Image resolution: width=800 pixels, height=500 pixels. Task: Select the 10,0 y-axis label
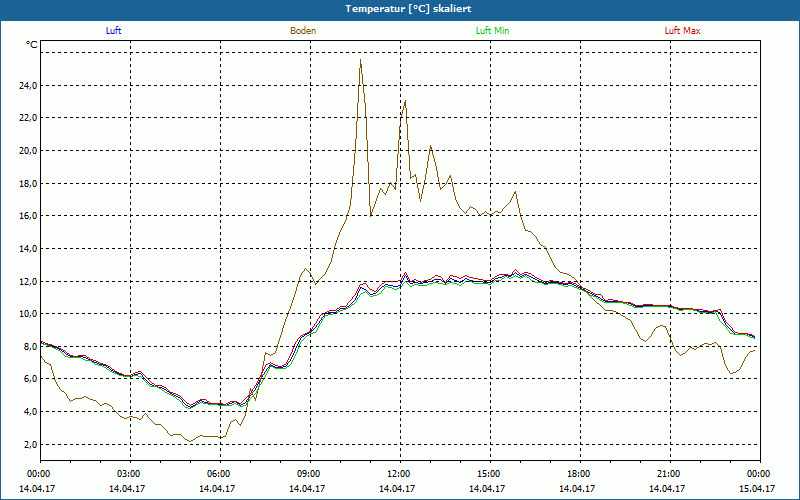28,314
